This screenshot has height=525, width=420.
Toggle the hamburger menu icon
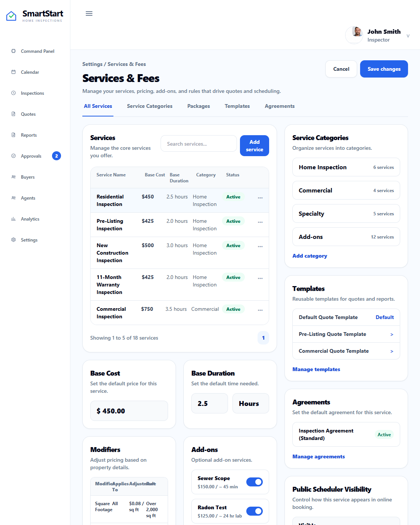pos(89,13)
